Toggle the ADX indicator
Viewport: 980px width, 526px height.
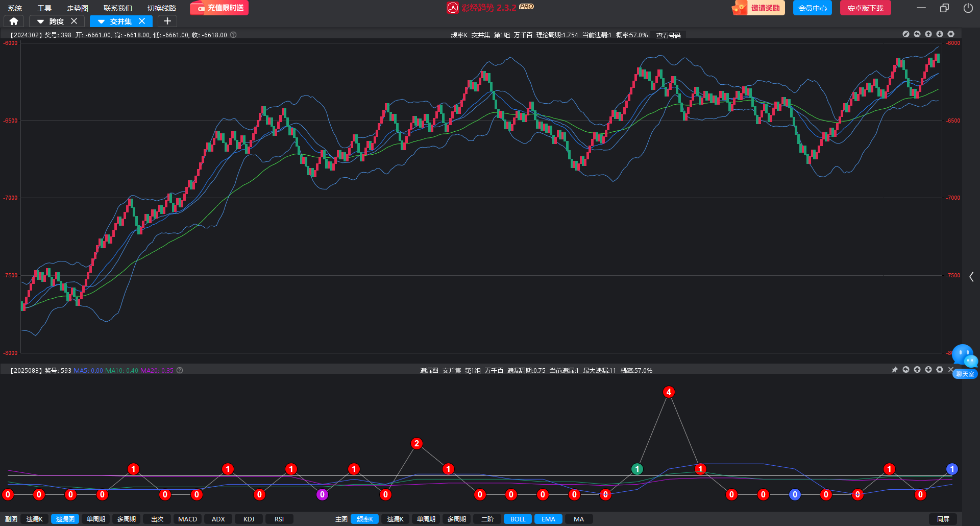coord(218,519)
